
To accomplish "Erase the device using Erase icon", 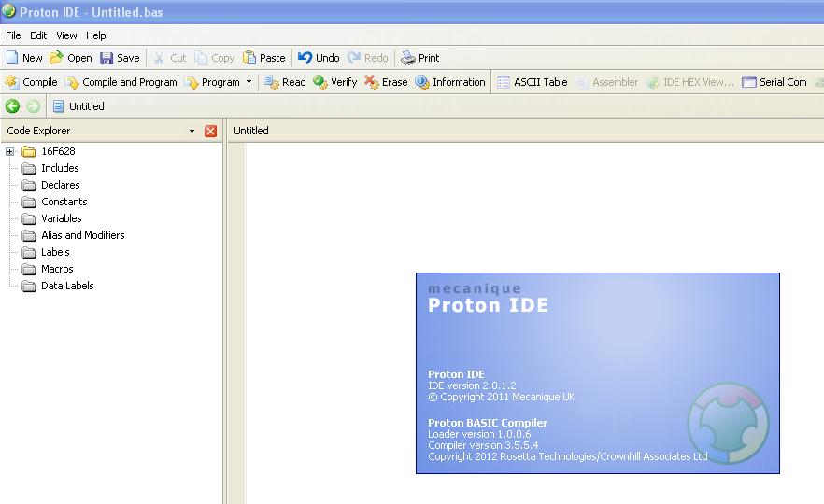I will click(x=372, y=82).
